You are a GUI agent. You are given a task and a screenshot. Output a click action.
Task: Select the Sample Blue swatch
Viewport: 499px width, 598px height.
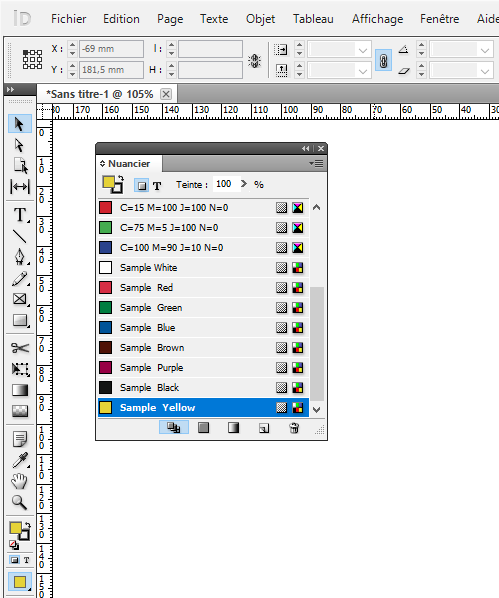pyautogui.click(x=203, y=328)
